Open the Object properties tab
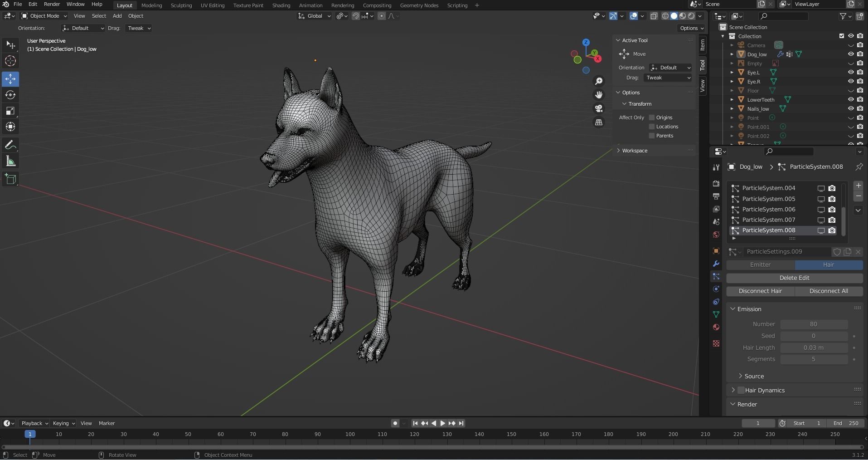The width and height of the screenshot is (868, 460). [716, 251]
